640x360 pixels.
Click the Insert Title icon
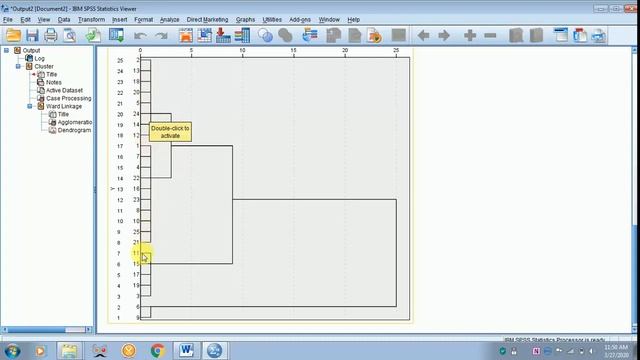(580, 36)
